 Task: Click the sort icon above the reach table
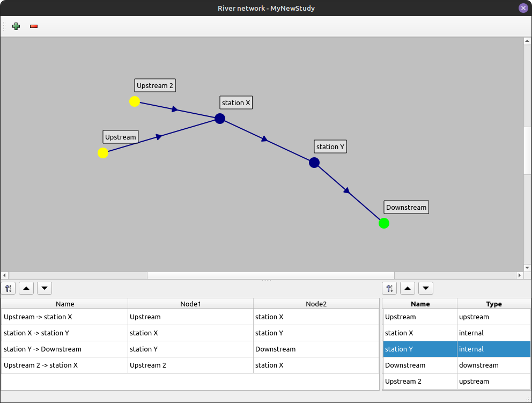pyautogui.click(x=9, y=288)
